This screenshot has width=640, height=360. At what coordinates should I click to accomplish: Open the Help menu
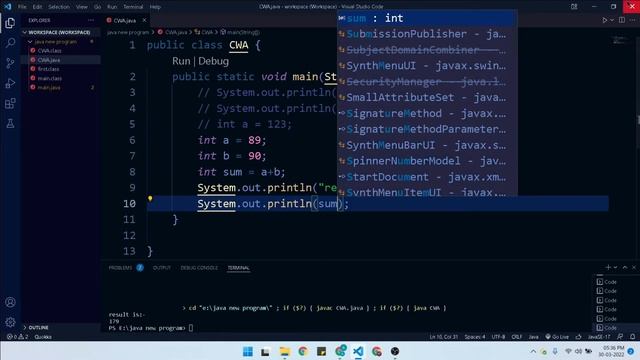coord(155,7)
